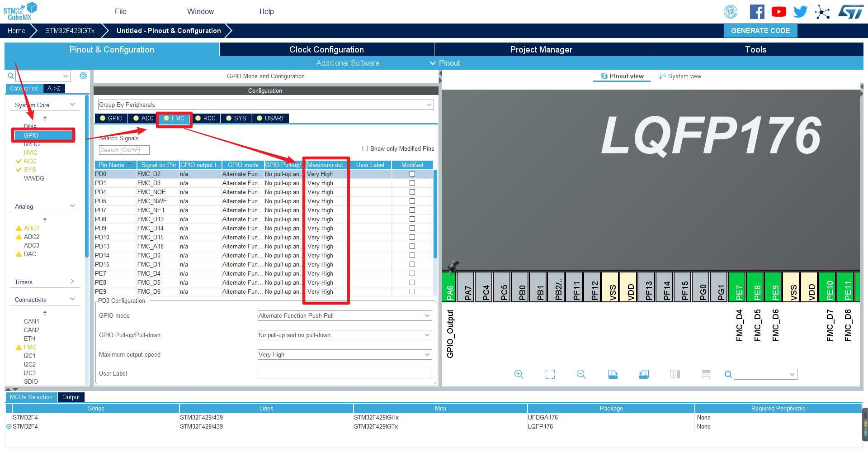The height and width of the screenshot is (453, 868).
Task: Click the peripheral search magnifier icon
Action: pyautogui.click(x=11, y=76)
